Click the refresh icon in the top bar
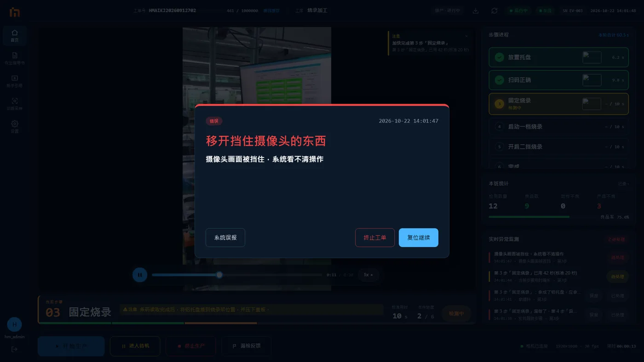The height and width of the screenshot is (362, 644). [x=494, y=11]
